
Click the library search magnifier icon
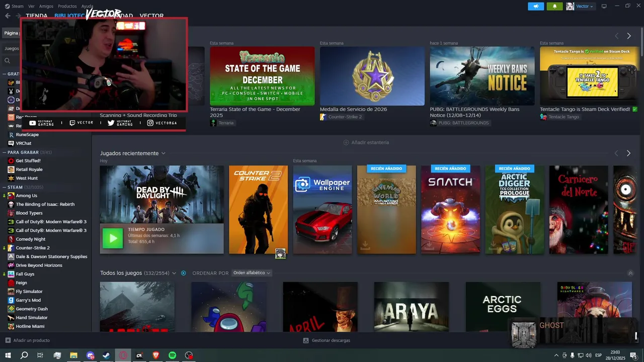pyautogui.click(x=8, y=61)
